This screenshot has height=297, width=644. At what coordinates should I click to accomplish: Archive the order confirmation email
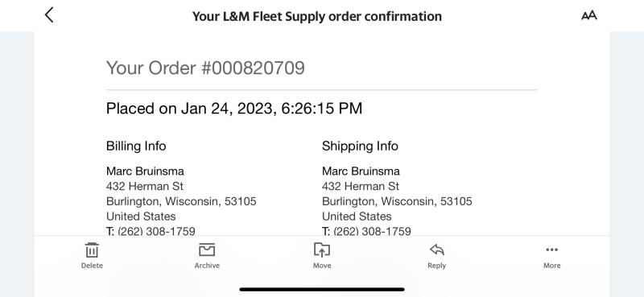click(x=207, y=250)
